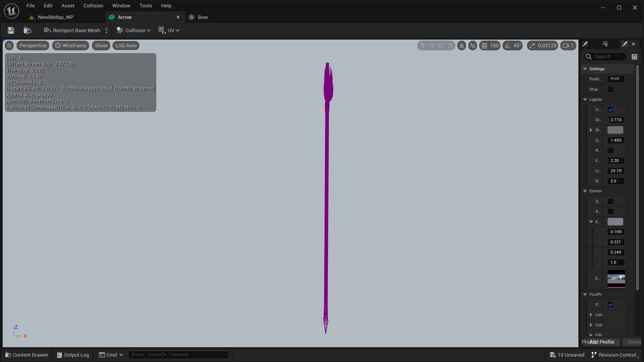Open the Tools menu
Viewport: 644px width, 362px height.
click(146, 6)
